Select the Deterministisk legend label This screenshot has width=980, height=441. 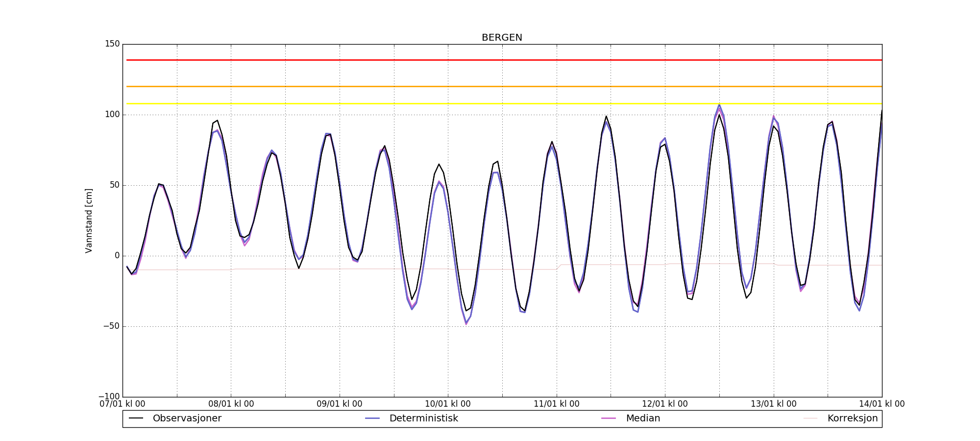point(424,418)
